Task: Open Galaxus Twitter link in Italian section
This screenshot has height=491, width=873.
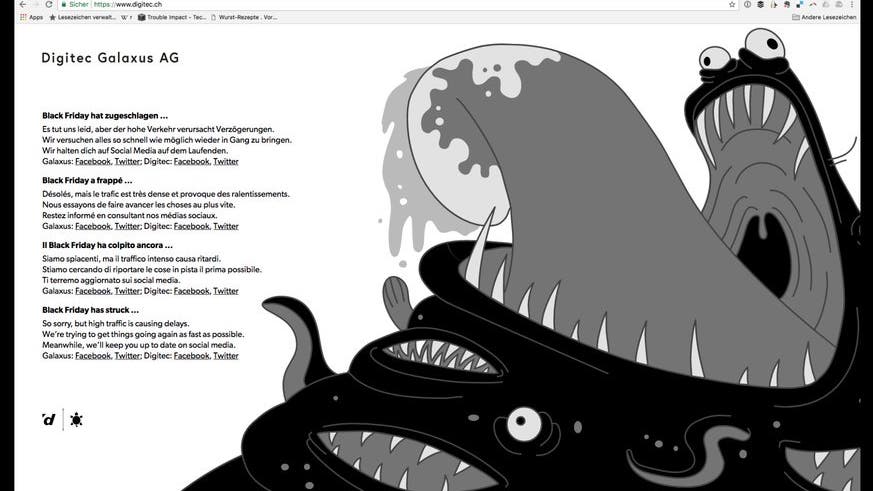Action: 127,291
